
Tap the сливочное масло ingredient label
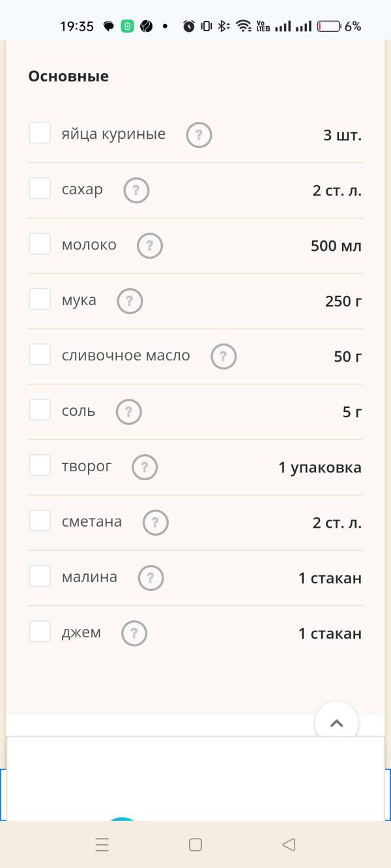126,356
